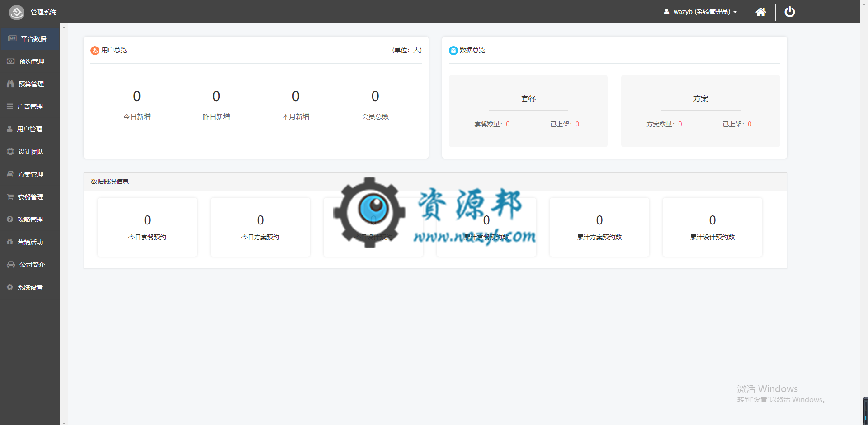Click the list icon next to 广告管理
Viewport: 868px width, 425px height.
click(10, 106)
